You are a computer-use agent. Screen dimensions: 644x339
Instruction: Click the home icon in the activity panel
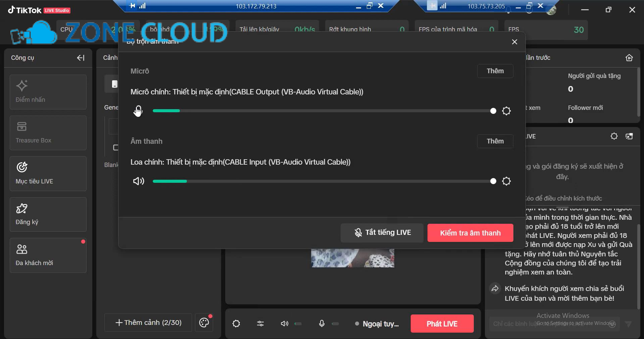coord(629,57)
